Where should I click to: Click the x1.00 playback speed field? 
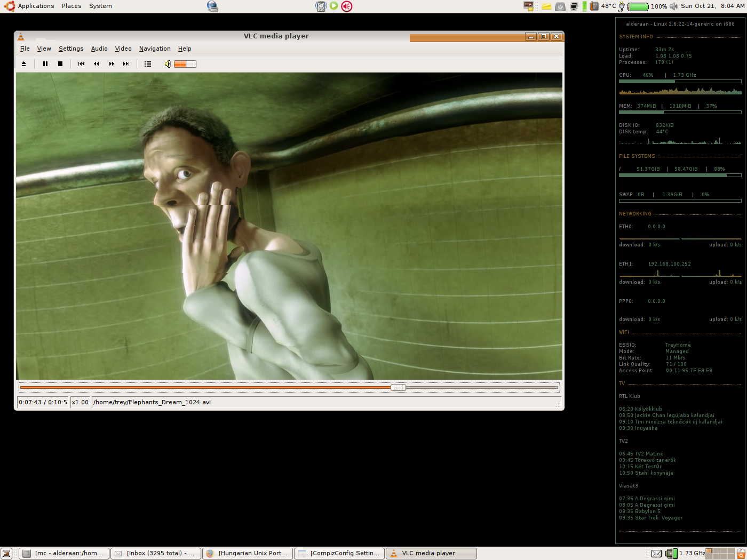point(80,402)
